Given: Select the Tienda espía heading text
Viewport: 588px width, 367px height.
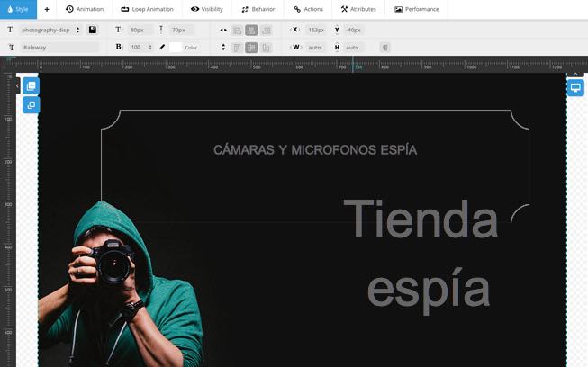Looking at the screenshot, I should pos(421,254).
